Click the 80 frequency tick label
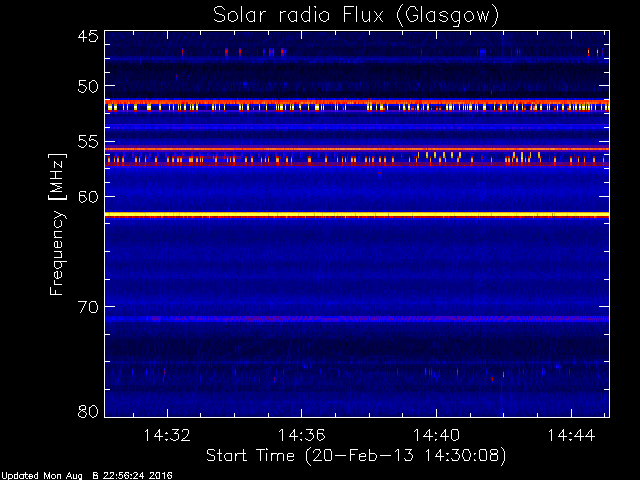Viewport: 640px width, 480px height. pyautogui.click(x=88, y=411)
